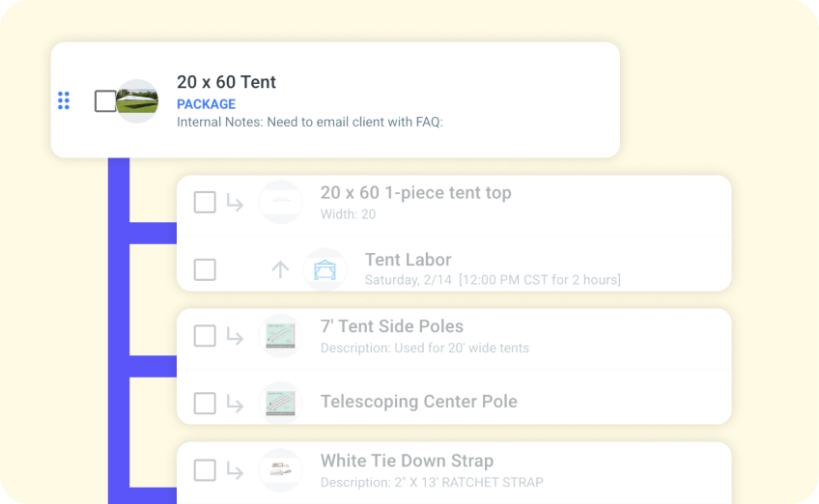
Task: Tick the checkbox for 20 x 60 1-piece tent top
Action: click(205, 202)
